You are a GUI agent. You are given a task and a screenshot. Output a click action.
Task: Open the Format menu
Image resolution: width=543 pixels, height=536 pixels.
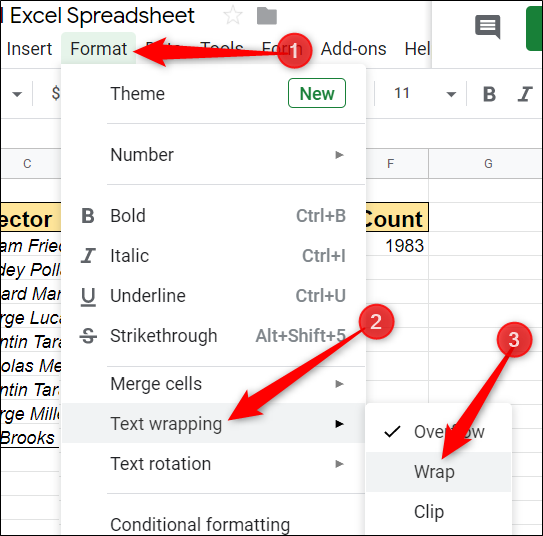pos(99,49)
